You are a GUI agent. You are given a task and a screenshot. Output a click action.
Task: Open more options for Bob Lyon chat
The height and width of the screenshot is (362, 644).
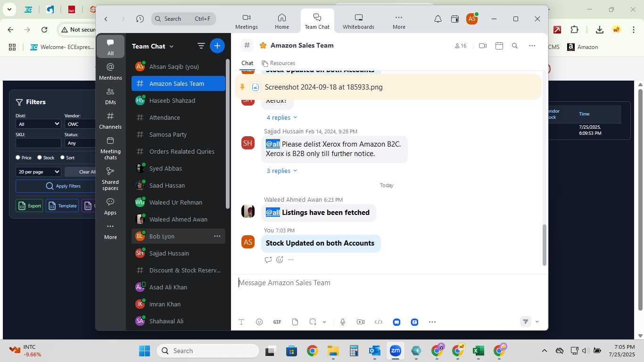pyautogui.click(x=217, y=236)
